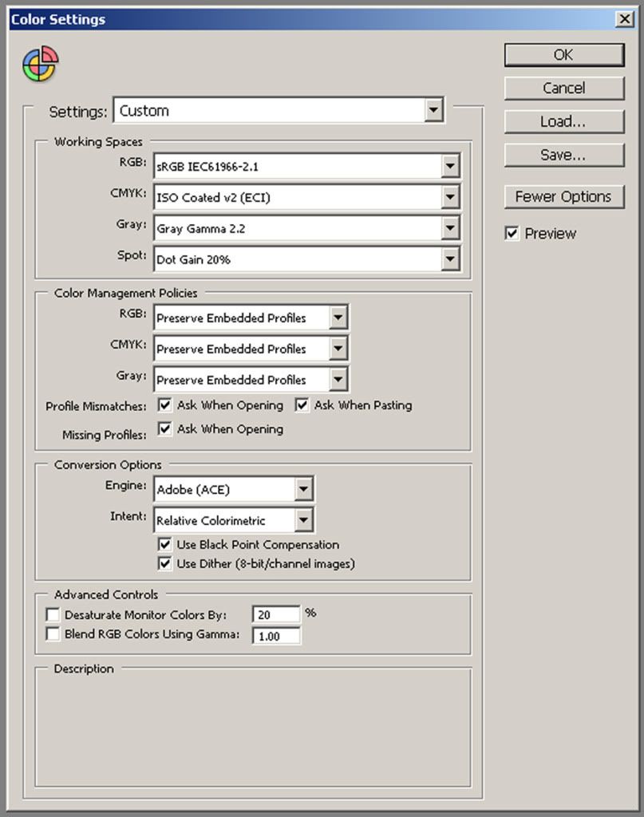Change the Intent from Relative Colorimetric

click(x=302, y=519)
